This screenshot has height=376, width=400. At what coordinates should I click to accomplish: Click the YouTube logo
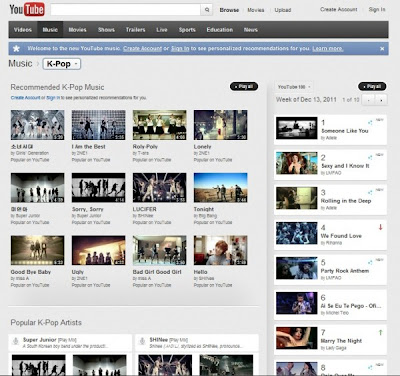click(x=27, y=9)
